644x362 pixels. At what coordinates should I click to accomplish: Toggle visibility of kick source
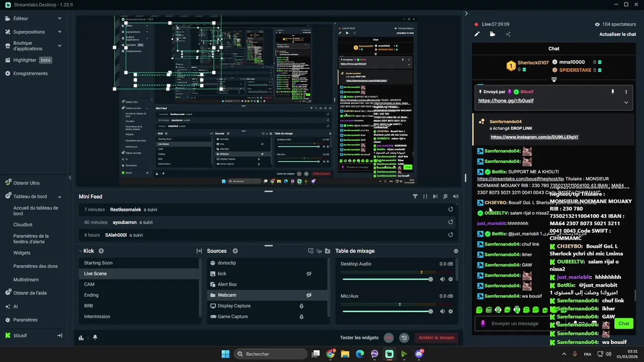pyautogui.click(x=309, y=274)
